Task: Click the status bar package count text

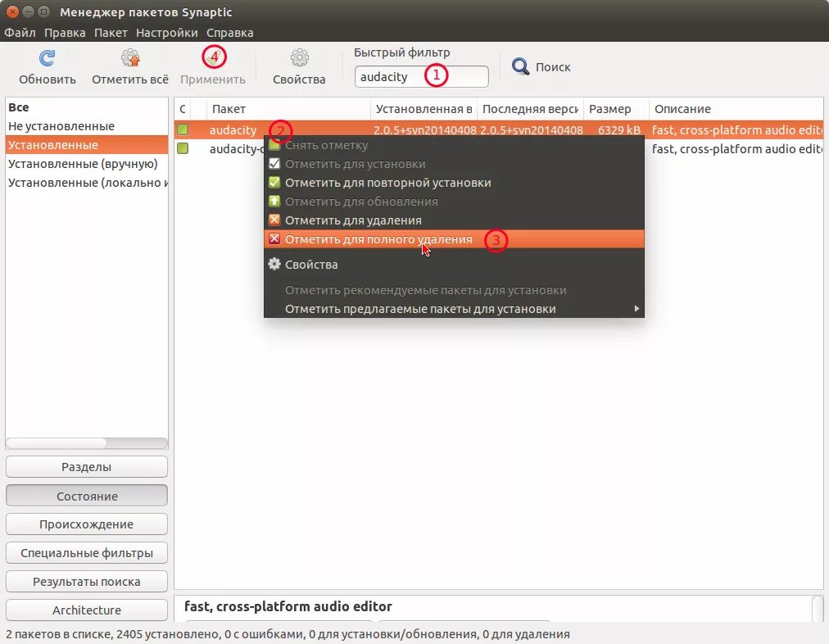Action: pyautogui.click(x=288, y=634)
